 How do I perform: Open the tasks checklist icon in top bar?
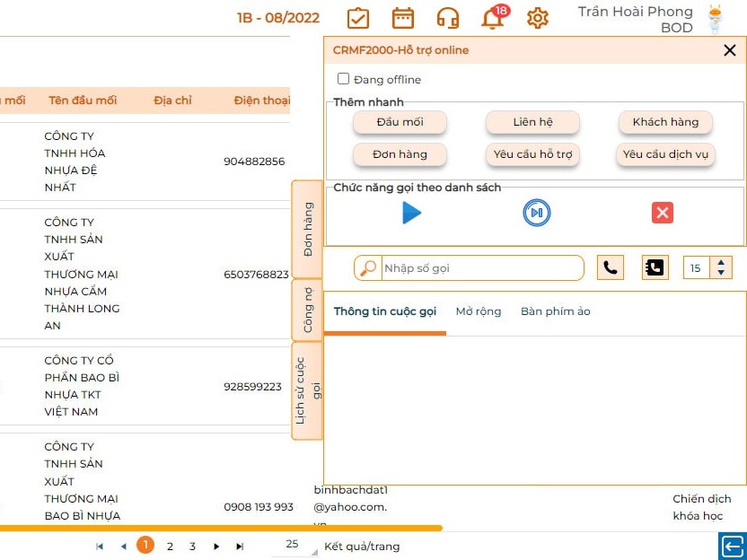point(358,17)
